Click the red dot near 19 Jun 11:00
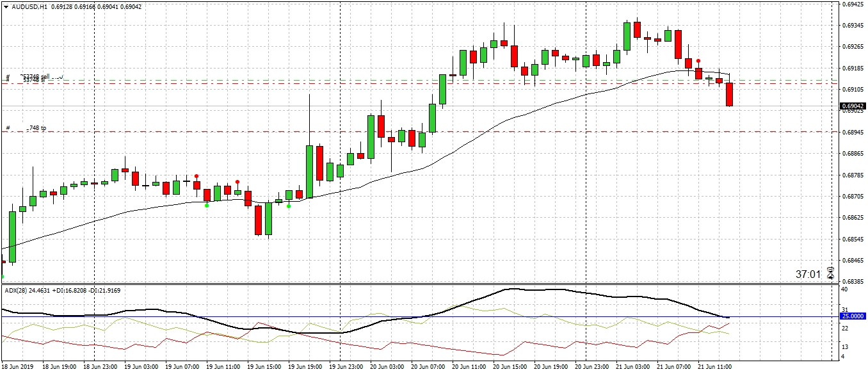 pos(237,182)
